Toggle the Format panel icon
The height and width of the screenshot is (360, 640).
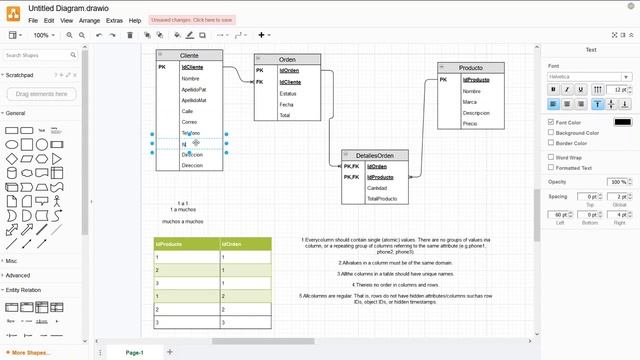pyautogui.click(x=623, y=36)
